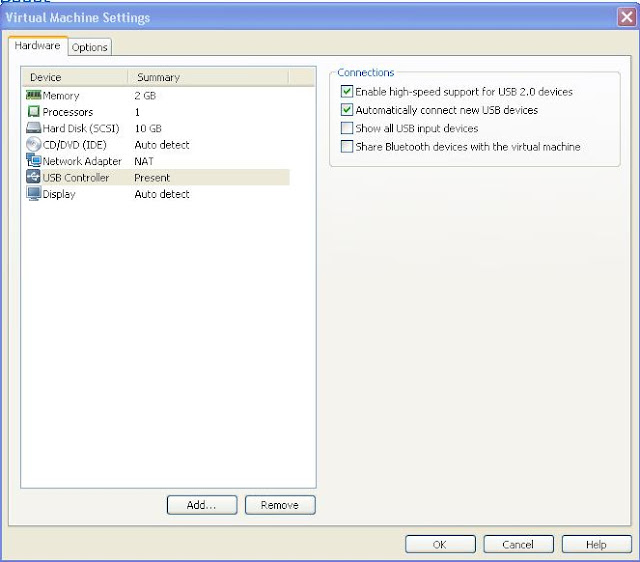Select the Hardware tab
Image resolution: width=640 pixels, height=562 pixels.
tap(38, 46)
